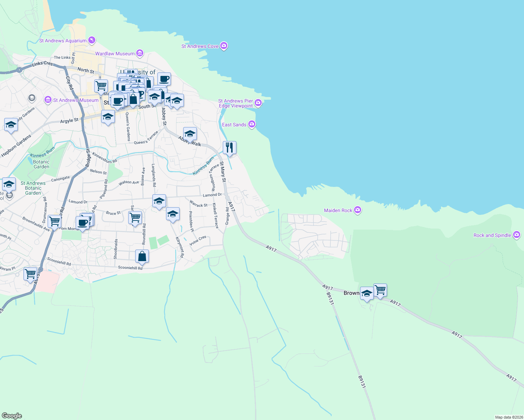Select the graduation cap marker below Warrack St
The image size is (524, 420).
pos(173,214)
